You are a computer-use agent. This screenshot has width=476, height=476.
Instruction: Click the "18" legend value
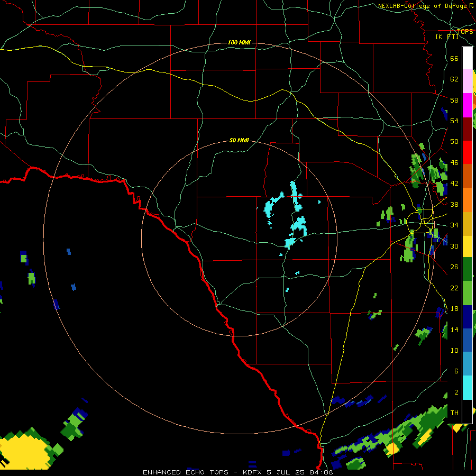pos(454,309)
